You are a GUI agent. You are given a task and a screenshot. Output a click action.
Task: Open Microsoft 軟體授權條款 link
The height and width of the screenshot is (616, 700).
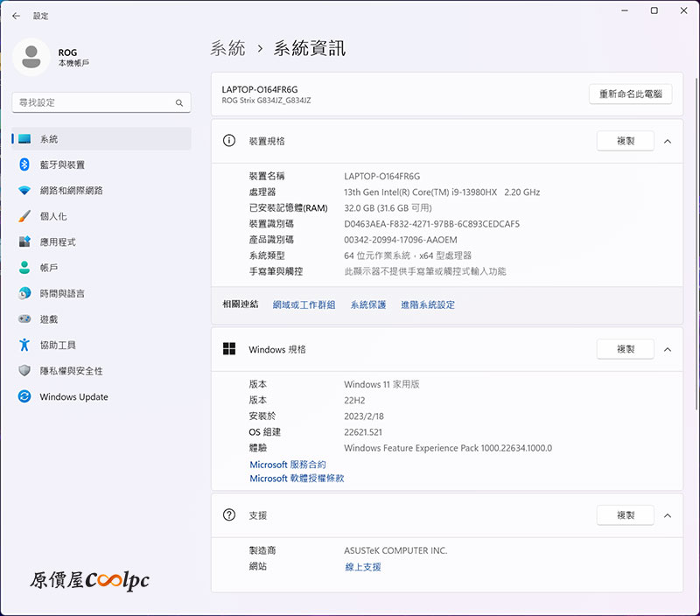coord(297,479)
